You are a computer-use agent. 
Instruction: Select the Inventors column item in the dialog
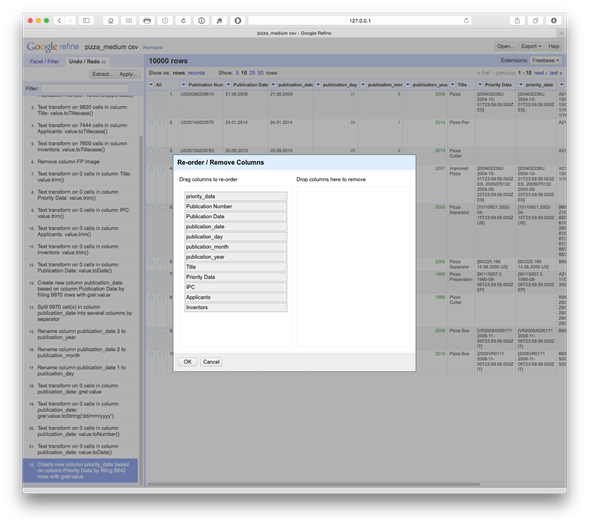[236, 307]
